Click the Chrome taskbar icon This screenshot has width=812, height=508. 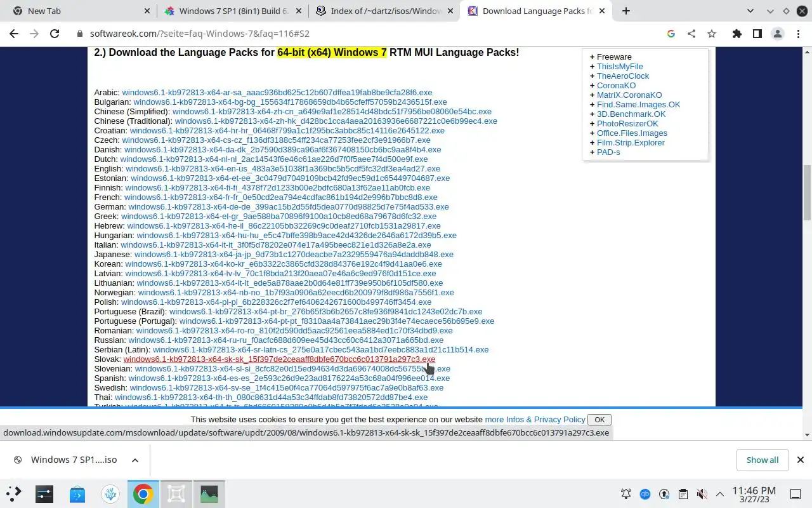(x=143, y=493)
